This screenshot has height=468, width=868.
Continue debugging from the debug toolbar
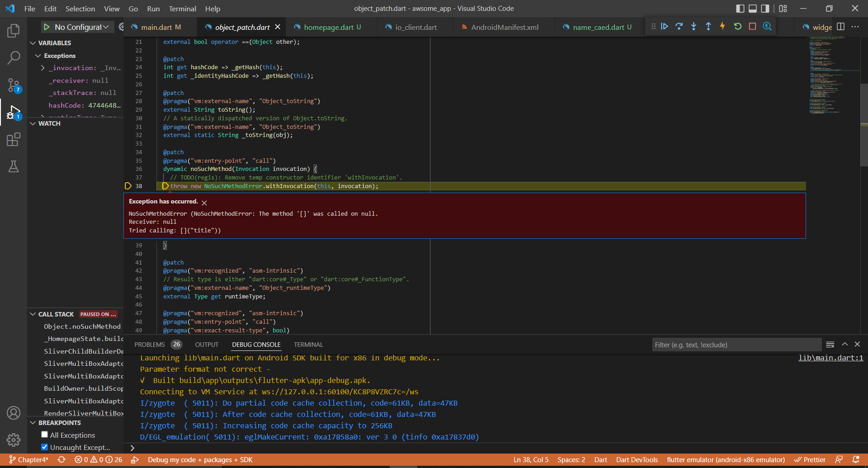665,26
